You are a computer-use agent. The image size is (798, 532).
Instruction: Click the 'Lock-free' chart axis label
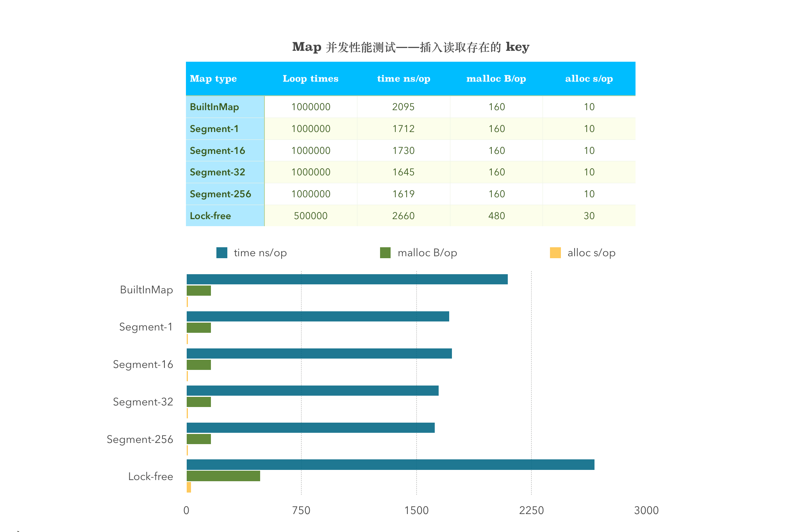point(150,477)
